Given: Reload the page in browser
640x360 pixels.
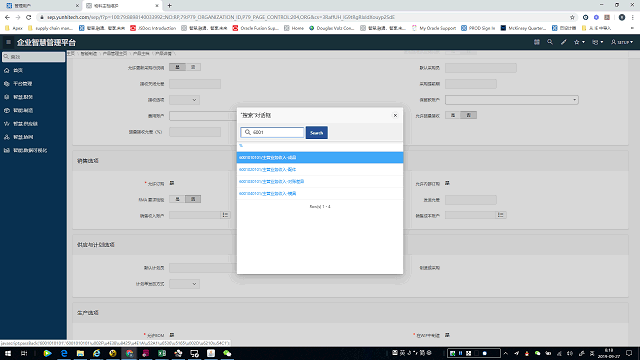Looking at the screenshot, I should (29, 17).
